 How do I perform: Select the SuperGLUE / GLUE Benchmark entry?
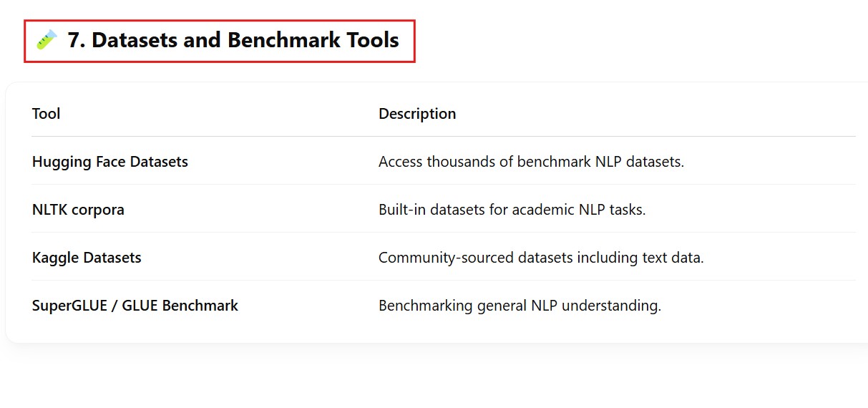[x=135, y=306]
